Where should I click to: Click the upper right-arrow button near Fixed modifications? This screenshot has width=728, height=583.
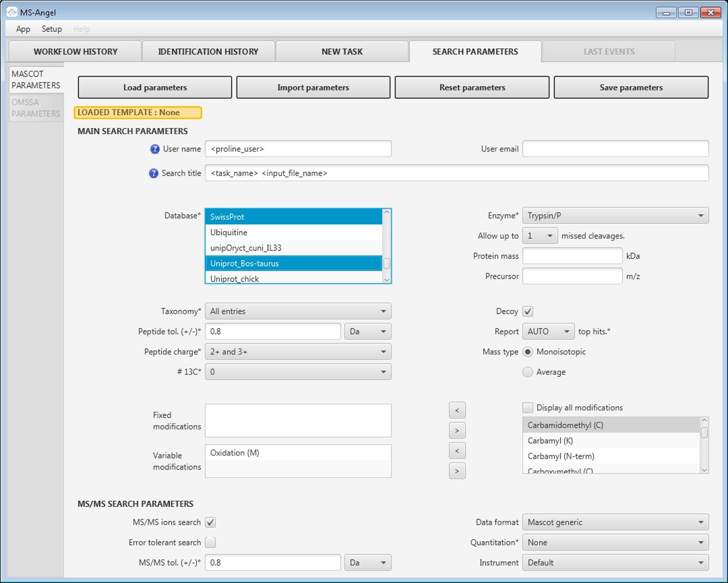457,431
